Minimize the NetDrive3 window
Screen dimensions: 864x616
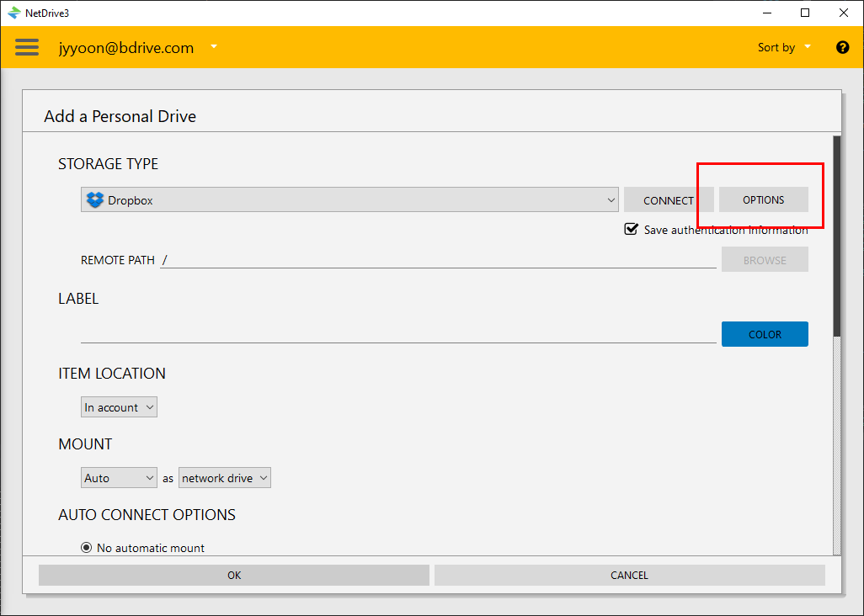point(767,13)
